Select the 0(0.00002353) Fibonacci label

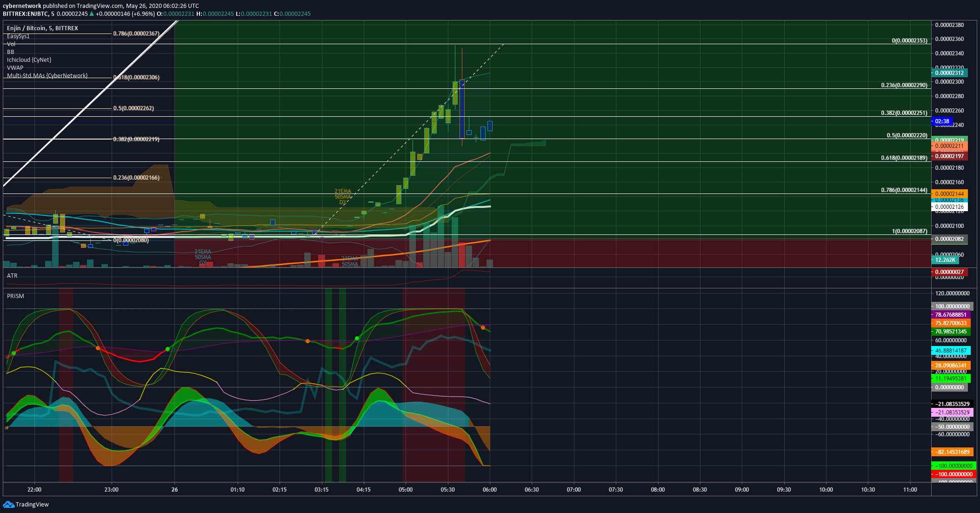click(909, 41)
